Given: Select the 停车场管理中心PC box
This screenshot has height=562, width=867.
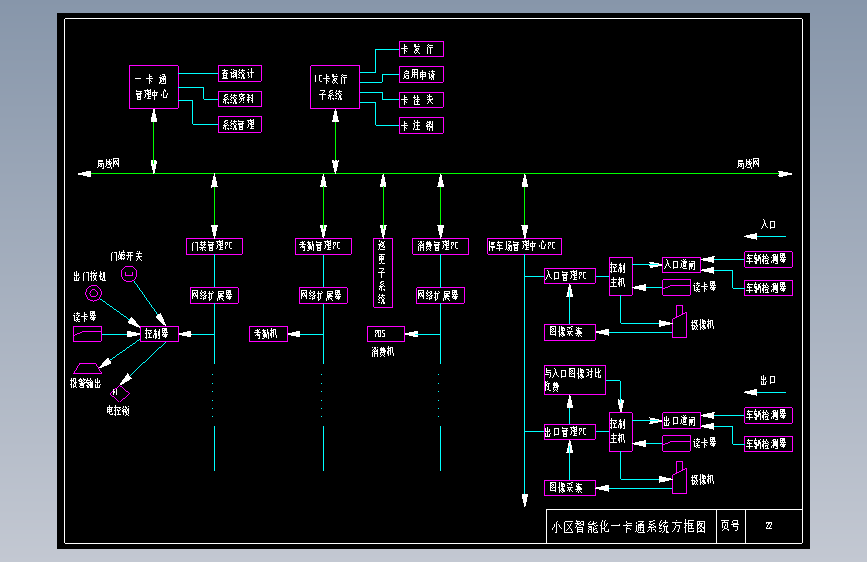Looking at the screenshot, I should click(524, 246).
